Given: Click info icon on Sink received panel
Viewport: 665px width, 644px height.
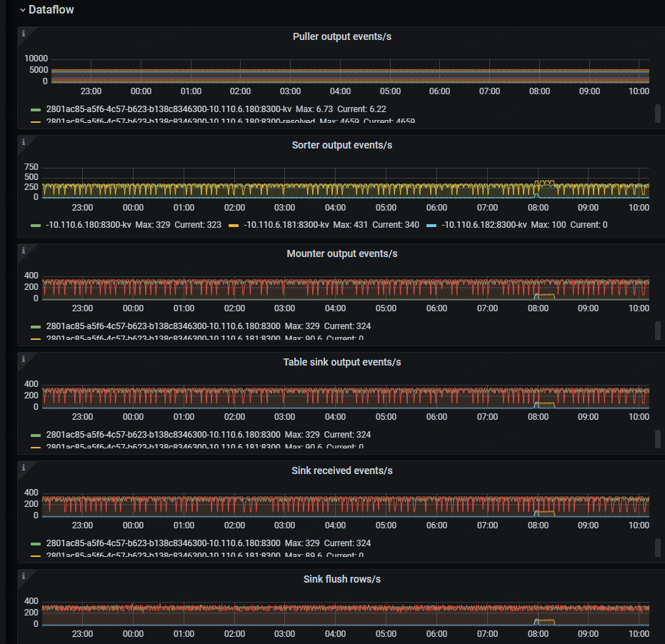Looking at the screenshot, I should click(x=24, y=468).
